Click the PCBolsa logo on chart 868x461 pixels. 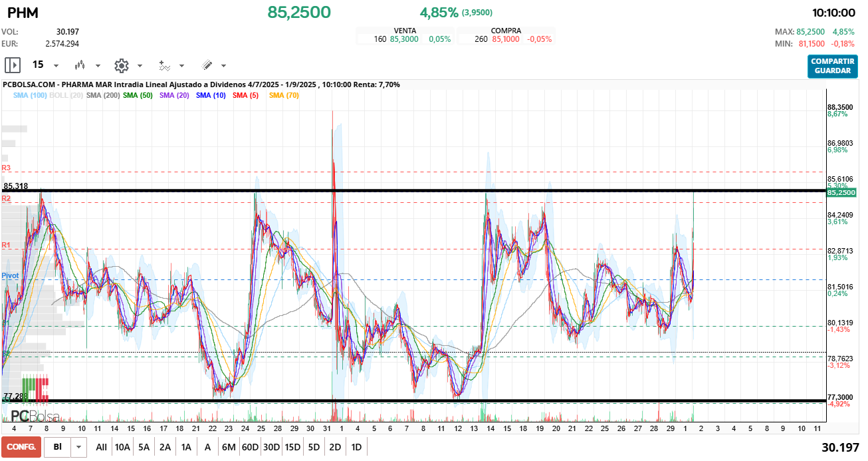point(35,416)
